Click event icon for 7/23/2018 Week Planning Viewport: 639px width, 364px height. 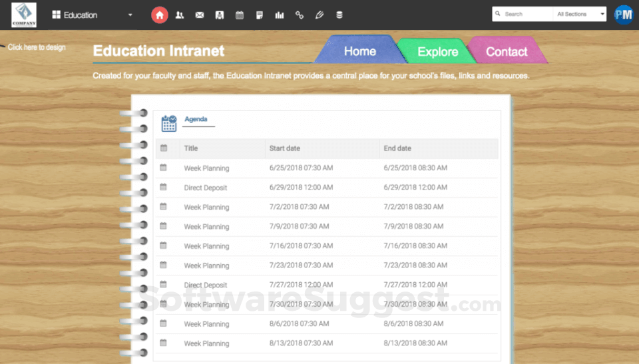pyautogui.click(x=164, y=265)
